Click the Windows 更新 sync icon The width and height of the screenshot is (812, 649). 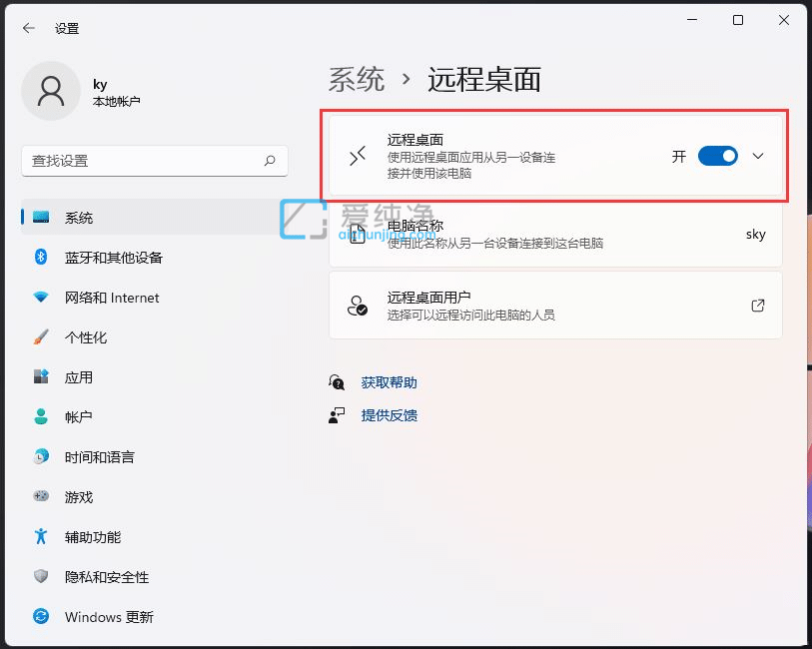point(41,616)
